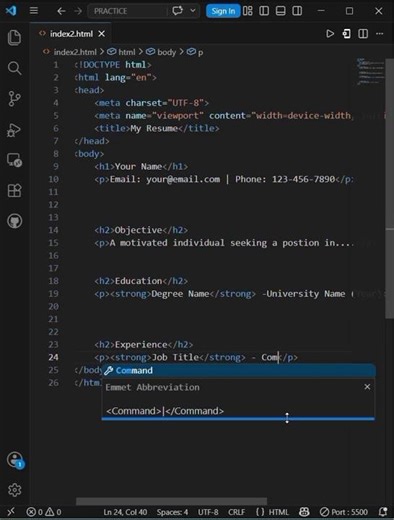
Task: Click line number 24 in gutter
Action: click(53, 357)
